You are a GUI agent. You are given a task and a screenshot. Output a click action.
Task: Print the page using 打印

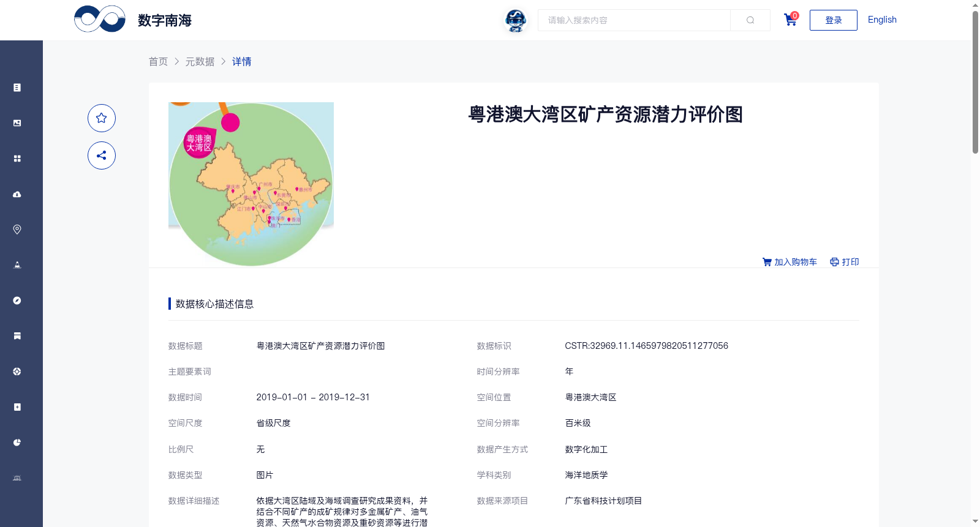coord(845,262)
